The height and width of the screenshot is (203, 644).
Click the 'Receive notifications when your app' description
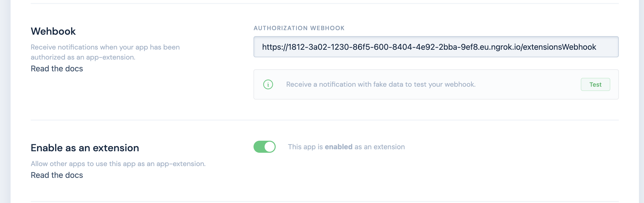[105, 47]
